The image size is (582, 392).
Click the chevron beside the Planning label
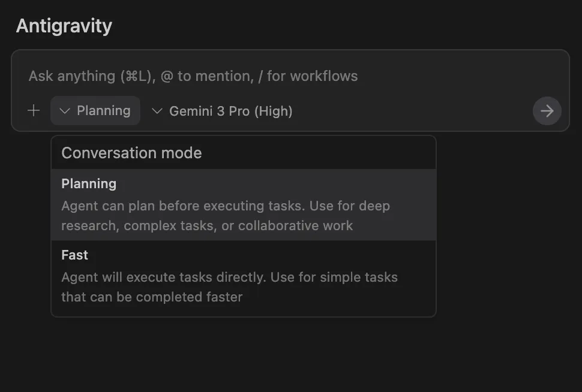click(x=65, y=111)
